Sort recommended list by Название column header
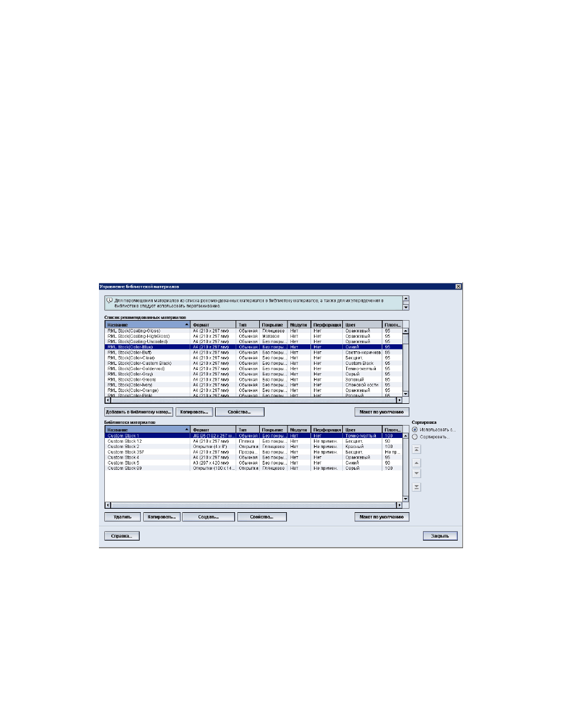 (x=148, y=325)
